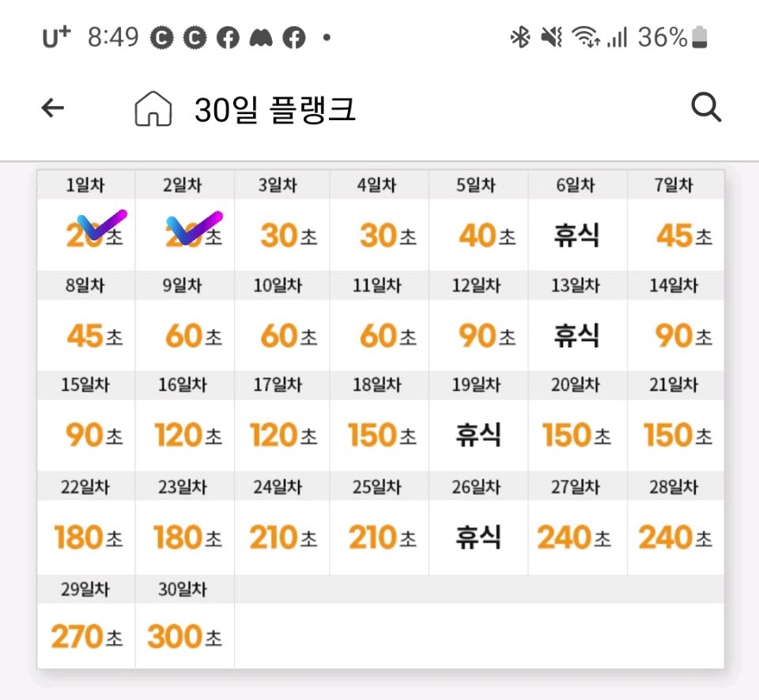Image resolution: width=759 pixels, height=700 pixels.
Task: Tap the Wi-Fi status icon
Action: click(586, 37)
